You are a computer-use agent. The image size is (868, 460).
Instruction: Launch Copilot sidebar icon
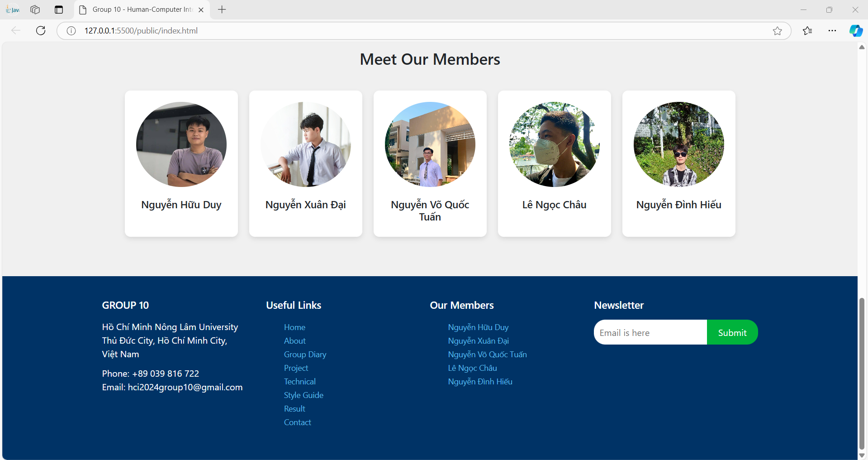(856, 31)
